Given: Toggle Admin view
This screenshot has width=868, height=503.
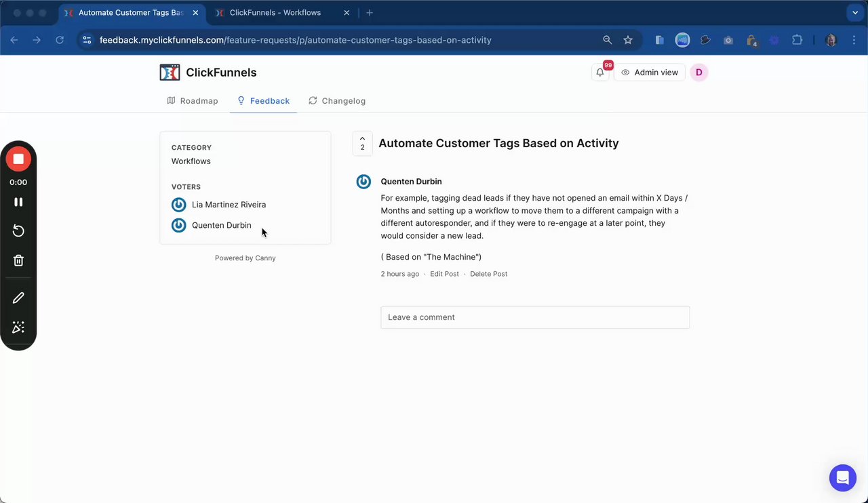Looking at the screenshot, I should pos(649,73).
